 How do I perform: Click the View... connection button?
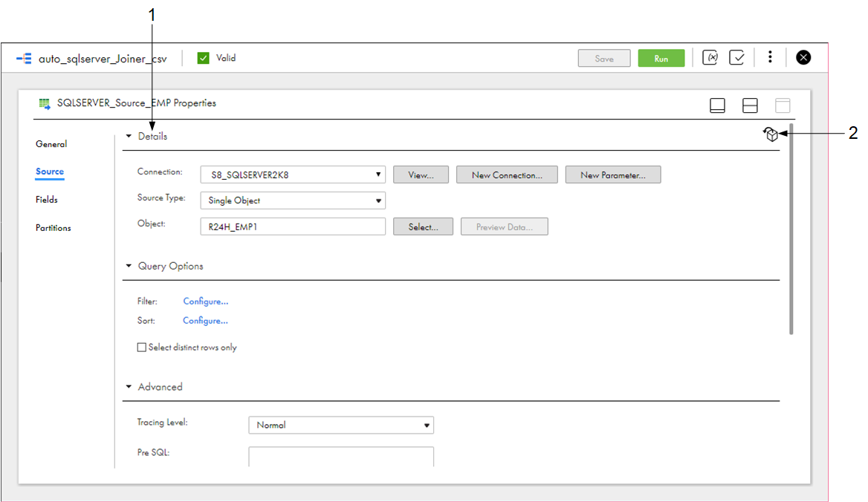[x=421, y=175]
